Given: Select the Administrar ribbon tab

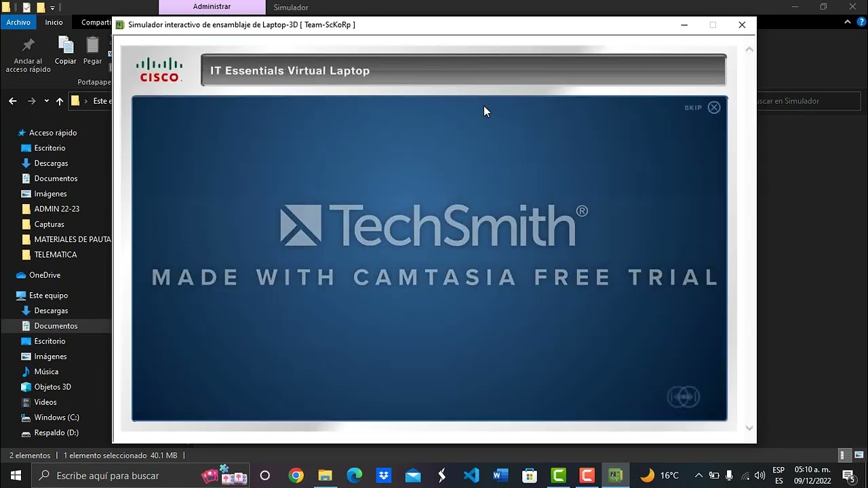Looking at the screenshot, I should coord(212,7).
